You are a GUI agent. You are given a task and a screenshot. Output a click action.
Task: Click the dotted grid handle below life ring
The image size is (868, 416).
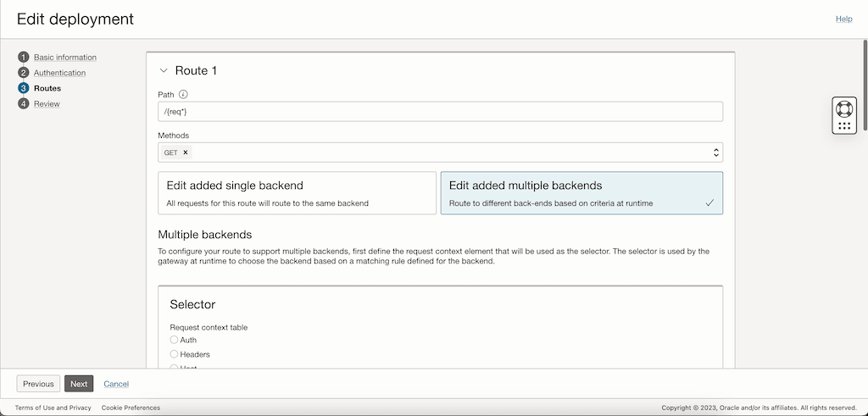[x=844, y=126]
